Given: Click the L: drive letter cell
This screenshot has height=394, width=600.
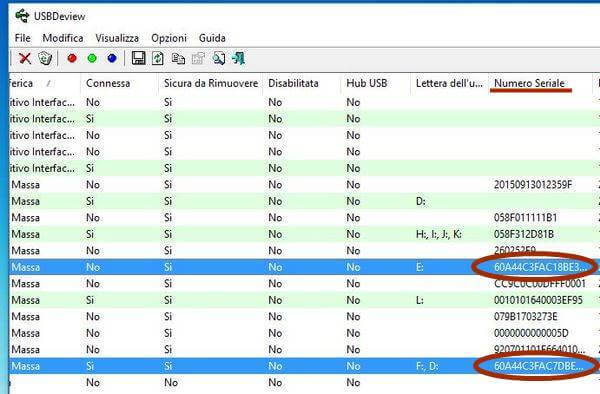Looking at the screenshot, I should pos(420,300).
